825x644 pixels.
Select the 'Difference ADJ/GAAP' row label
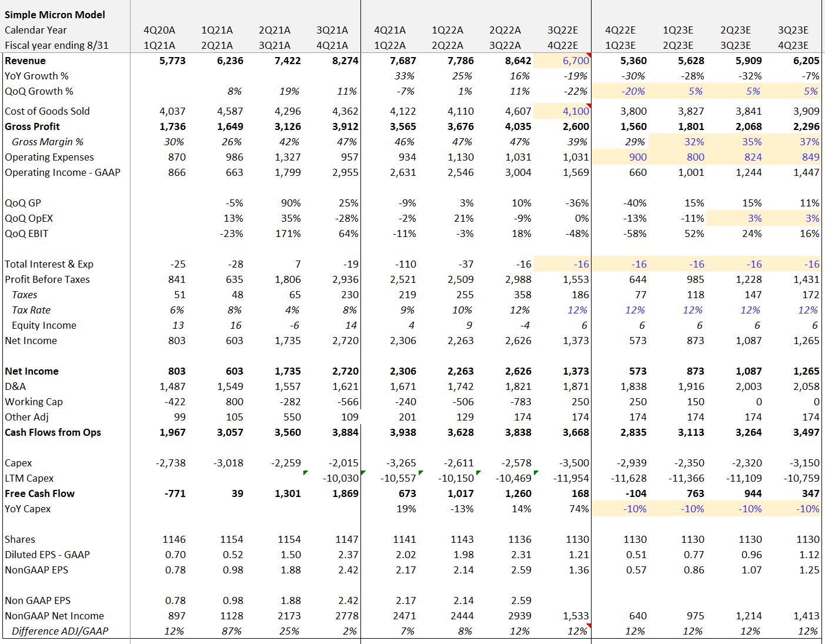(60, 631)
